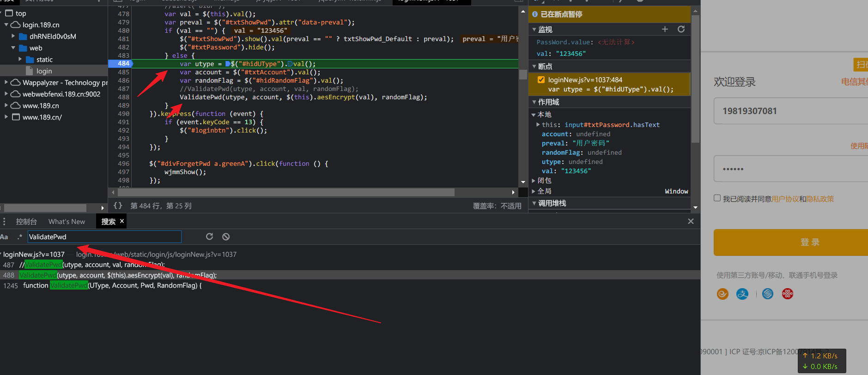Image resolution: width=868 pixels, height=375 pixels.
Task: Collapse the 监视 watch section
Action: 534,30
